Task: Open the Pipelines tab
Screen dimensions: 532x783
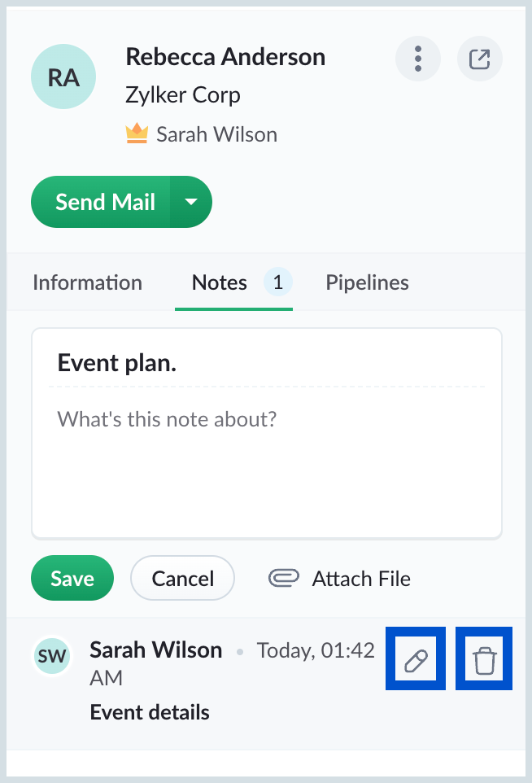Action: [368, 282]
